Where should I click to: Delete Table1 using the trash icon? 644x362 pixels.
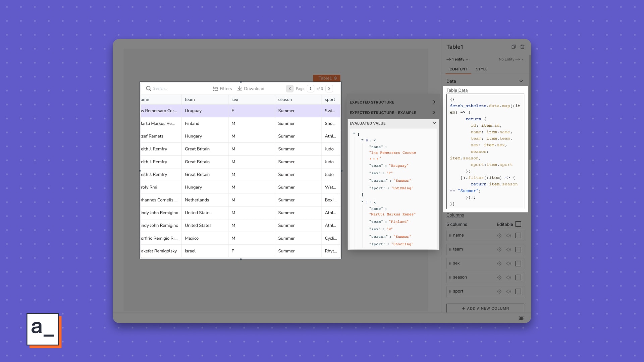(x=522, y=47)
